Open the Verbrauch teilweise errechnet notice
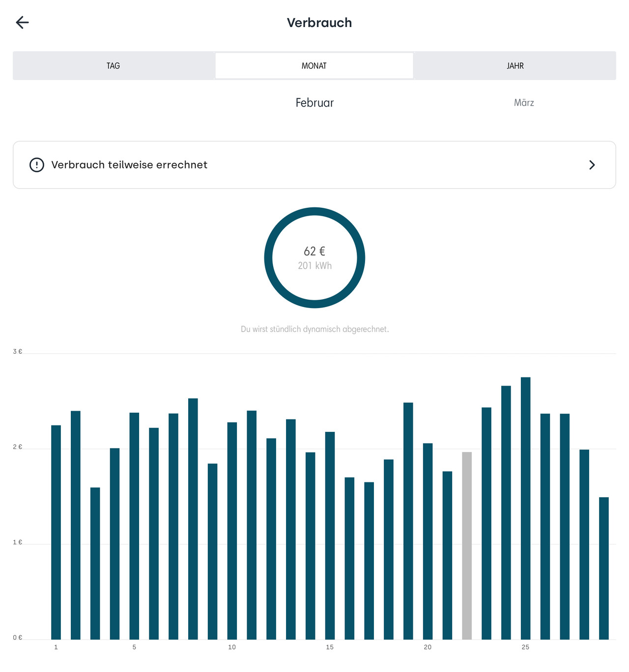Image resolution: width=629 pixels, height=672 pixels. tap(314, 165)
